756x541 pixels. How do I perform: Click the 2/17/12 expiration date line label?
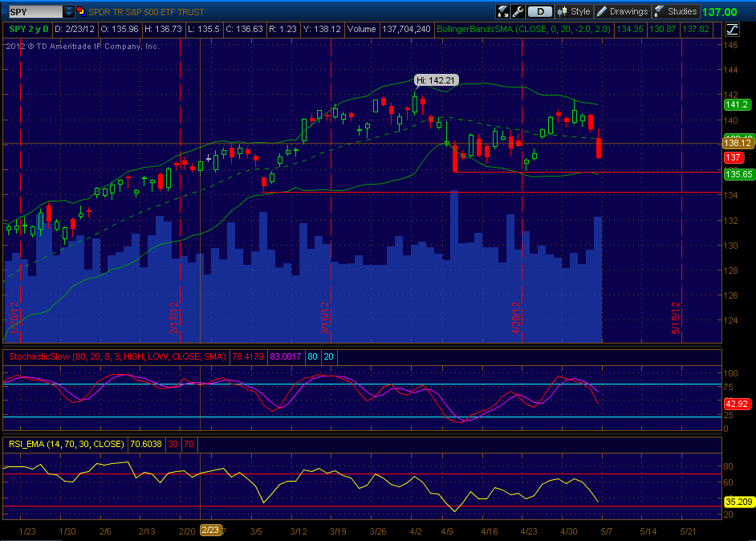click(x=173, y=318)
